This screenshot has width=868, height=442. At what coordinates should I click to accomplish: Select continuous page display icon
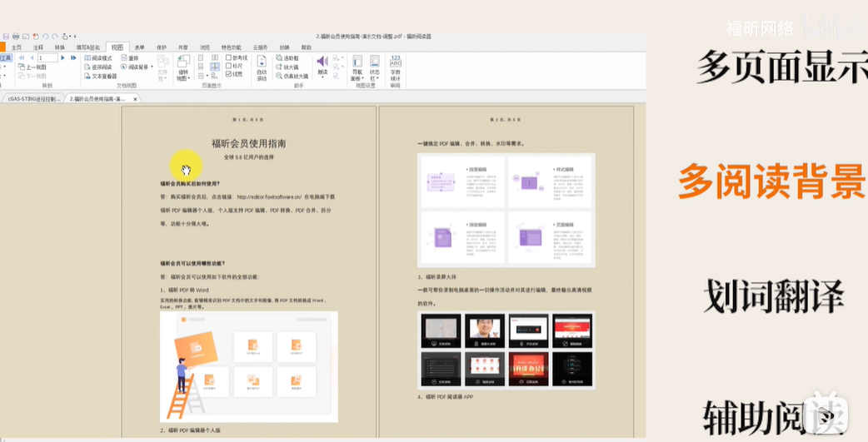pos(201,67)
